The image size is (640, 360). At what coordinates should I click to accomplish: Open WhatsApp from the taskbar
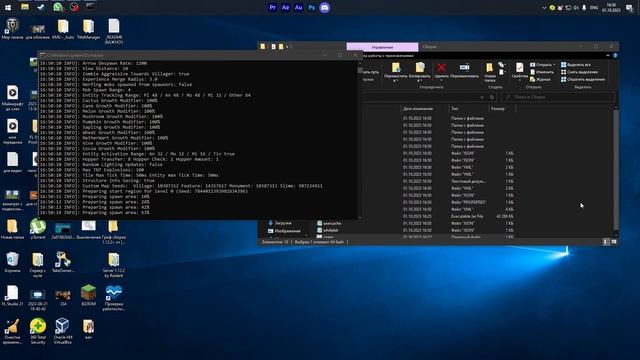pos(58,7)
